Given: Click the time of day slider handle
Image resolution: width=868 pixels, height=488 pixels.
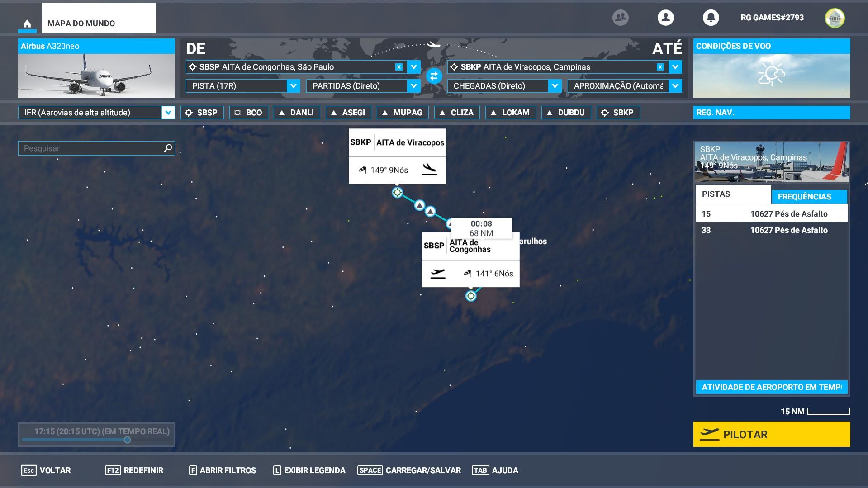Looking at the screenshot, I should tap(127, 440).
